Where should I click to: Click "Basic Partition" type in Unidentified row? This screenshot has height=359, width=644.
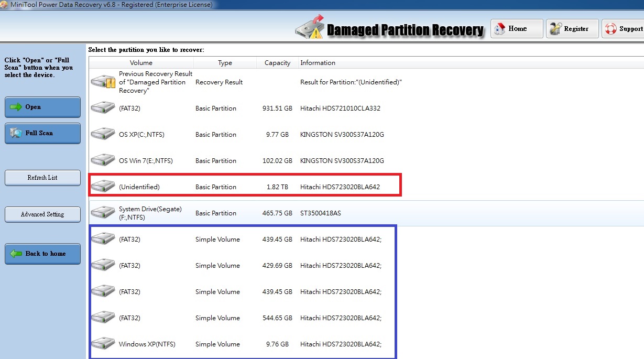point(216,187)
